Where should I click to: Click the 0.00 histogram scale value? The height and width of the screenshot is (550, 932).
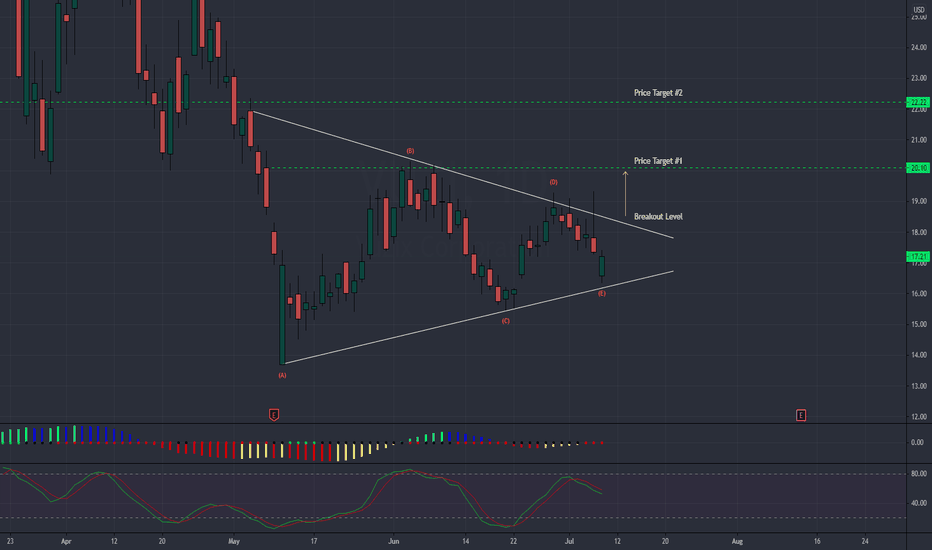click(x=917, y=442)
